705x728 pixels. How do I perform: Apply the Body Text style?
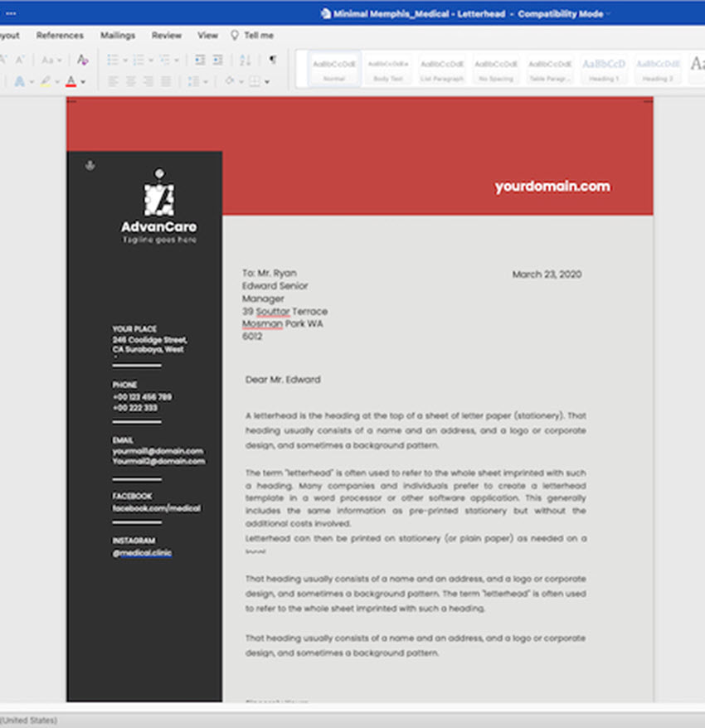388,69
